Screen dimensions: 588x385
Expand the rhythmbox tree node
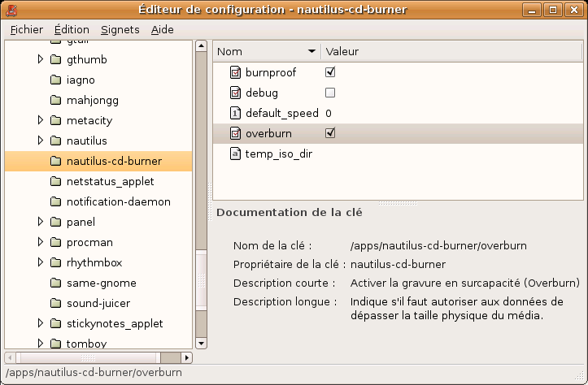pos(41,262)
